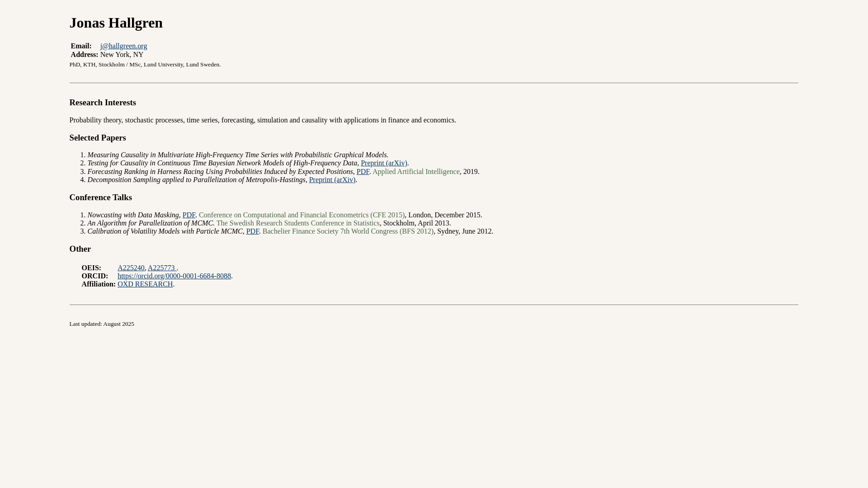Click the Affiliation: label
Image resolution: width=868 pixels, height=488 pixels.
click(x=99, y=284)
